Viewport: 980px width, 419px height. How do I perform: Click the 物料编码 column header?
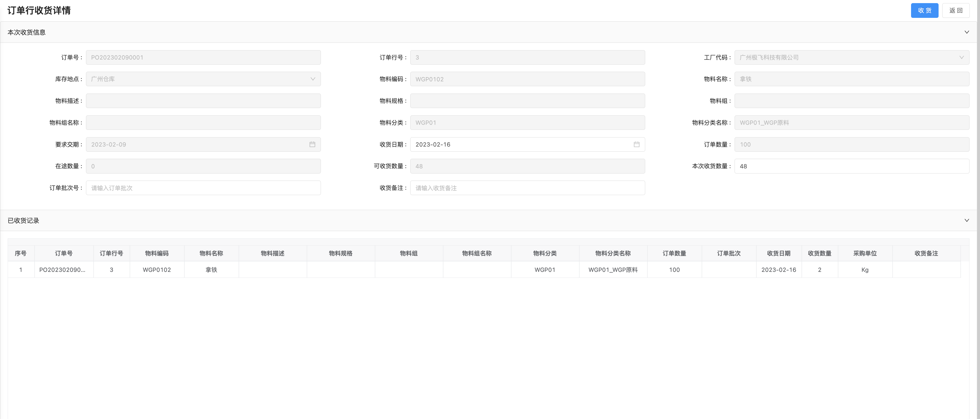157,253
